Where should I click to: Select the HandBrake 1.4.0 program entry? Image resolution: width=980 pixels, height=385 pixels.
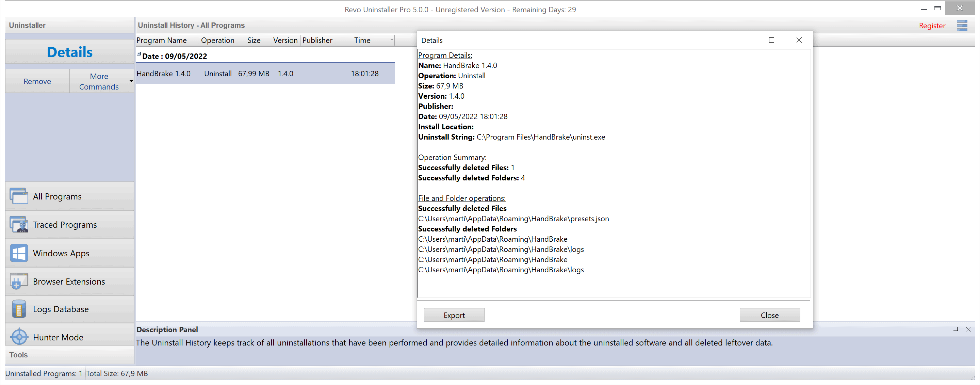pos(258,73)
